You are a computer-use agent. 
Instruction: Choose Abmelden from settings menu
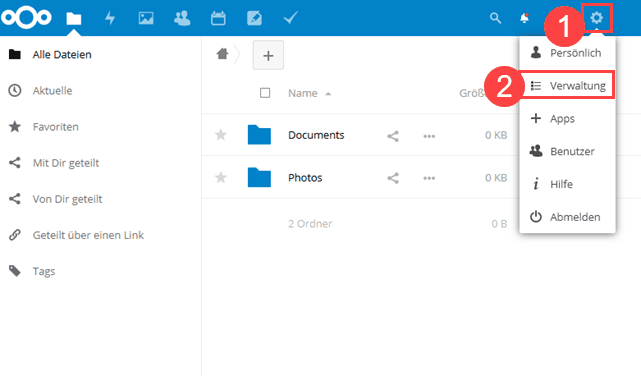pyautogui.click(x=567, y=217)
